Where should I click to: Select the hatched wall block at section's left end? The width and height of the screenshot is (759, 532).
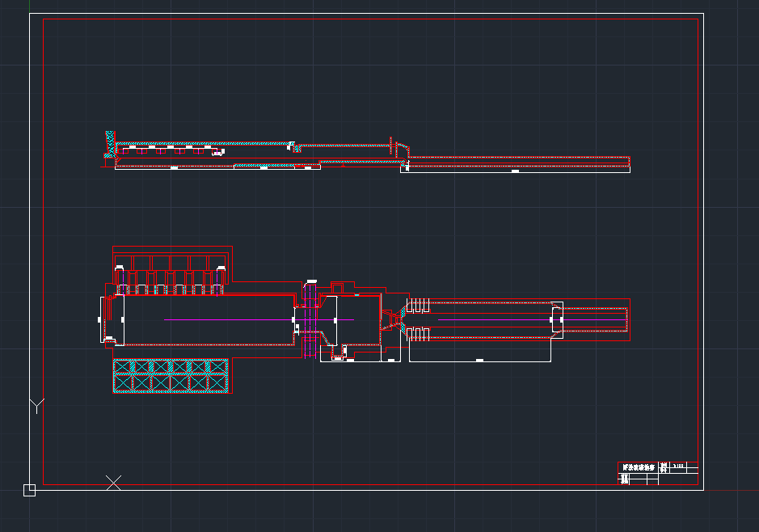pos(110,144)
